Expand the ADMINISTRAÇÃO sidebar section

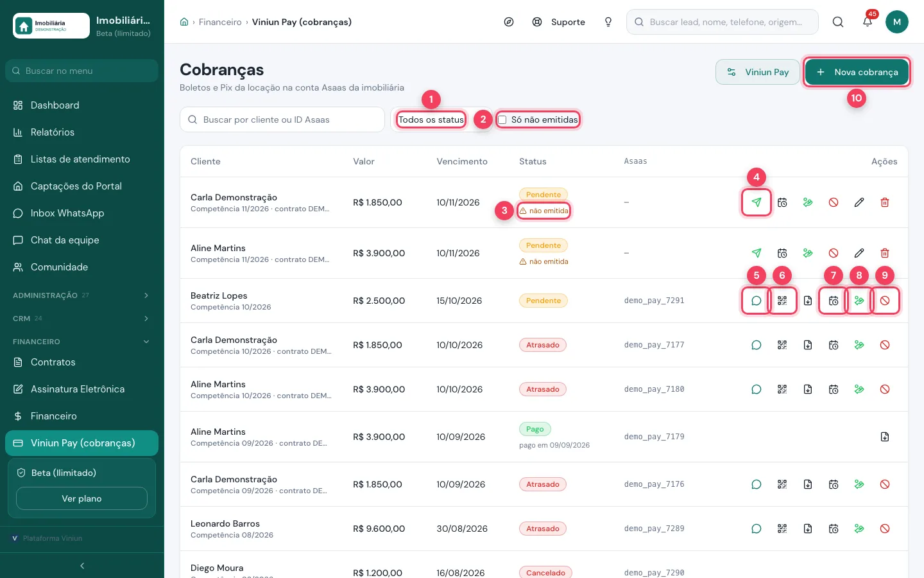pos(82,295)
